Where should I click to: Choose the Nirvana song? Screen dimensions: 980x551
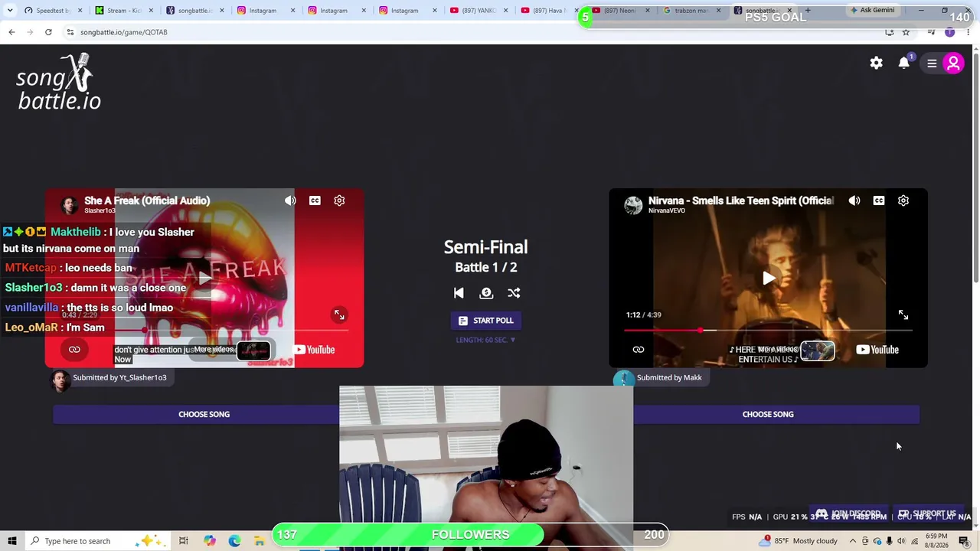pyautogui.click(x=768, y=414)
